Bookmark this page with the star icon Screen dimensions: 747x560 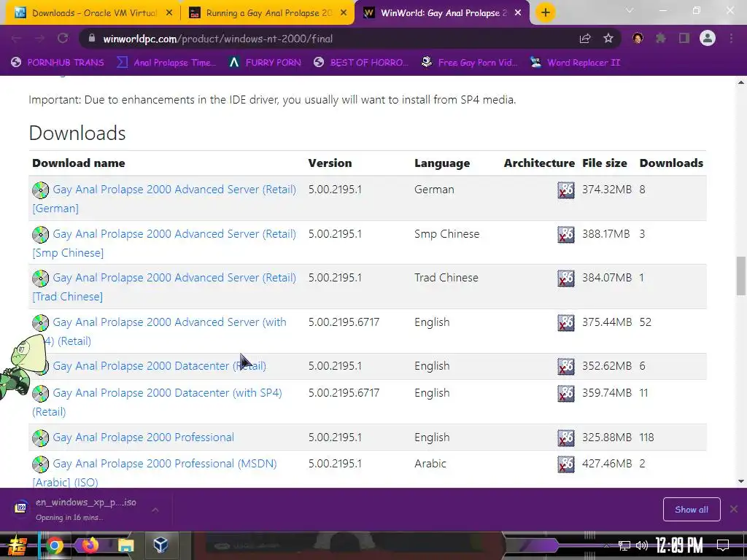(x=608, y=39)
